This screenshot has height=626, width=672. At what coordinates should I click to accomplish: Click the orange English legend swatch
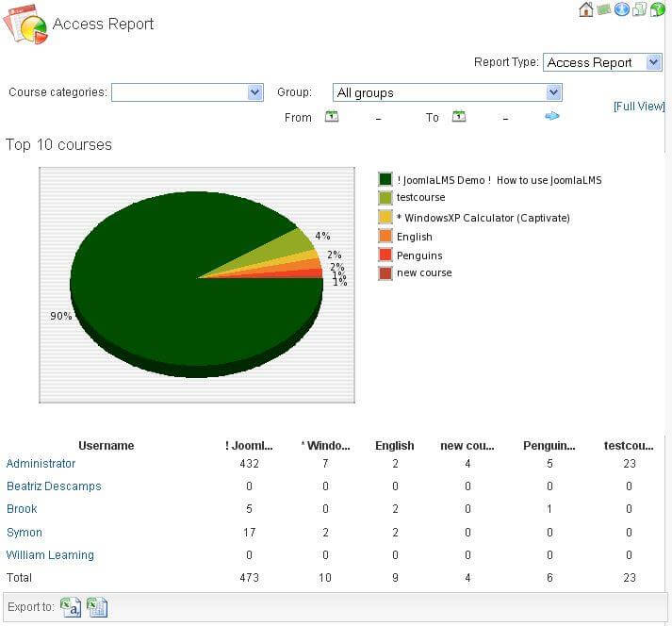tap(385, 237)
